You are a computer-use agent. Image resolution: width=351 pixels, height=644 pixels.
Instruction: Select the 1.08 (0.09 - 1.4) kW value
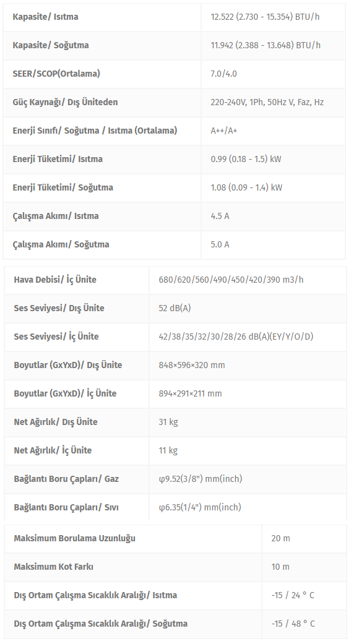[x=246, y=187]
